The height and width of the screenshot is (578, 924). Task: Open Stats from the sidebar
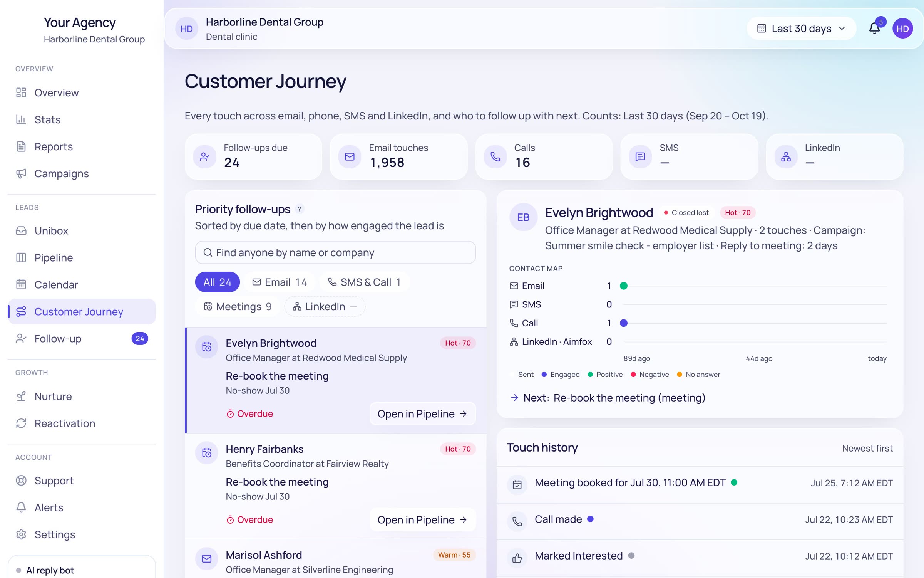click(82, 120)
